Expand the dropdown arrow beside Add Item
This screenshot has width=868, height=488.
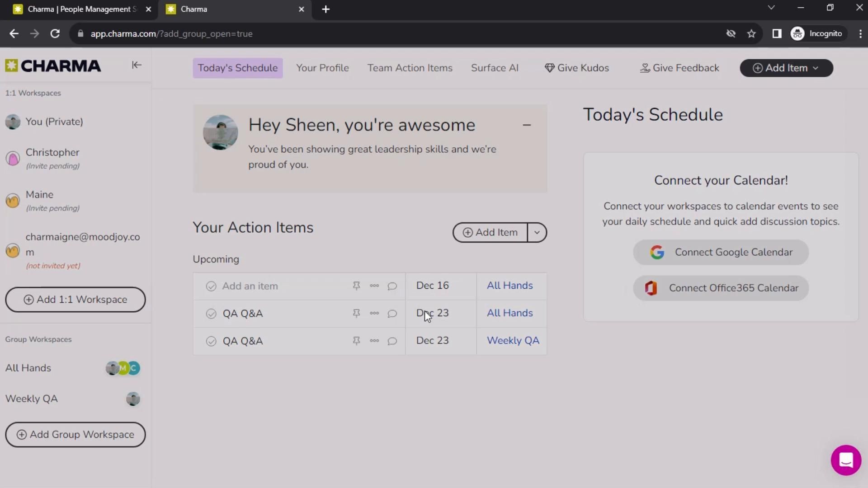(537, 232)
